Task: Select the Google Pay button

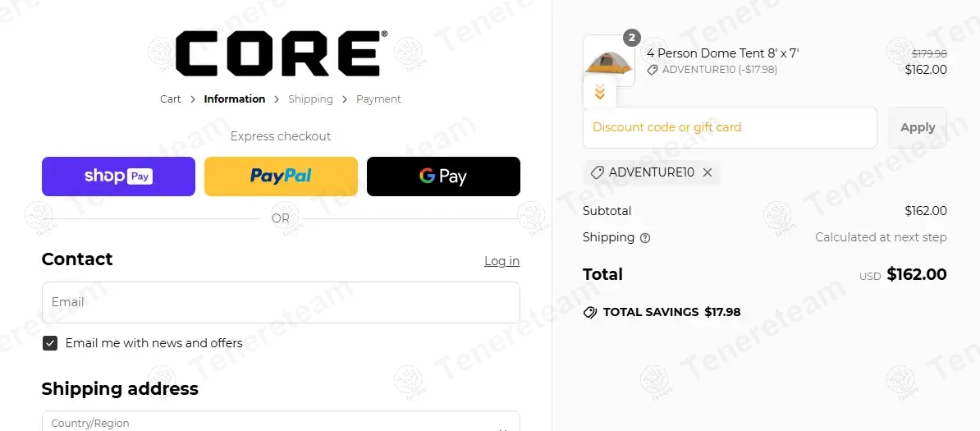Action: [443, 177]
